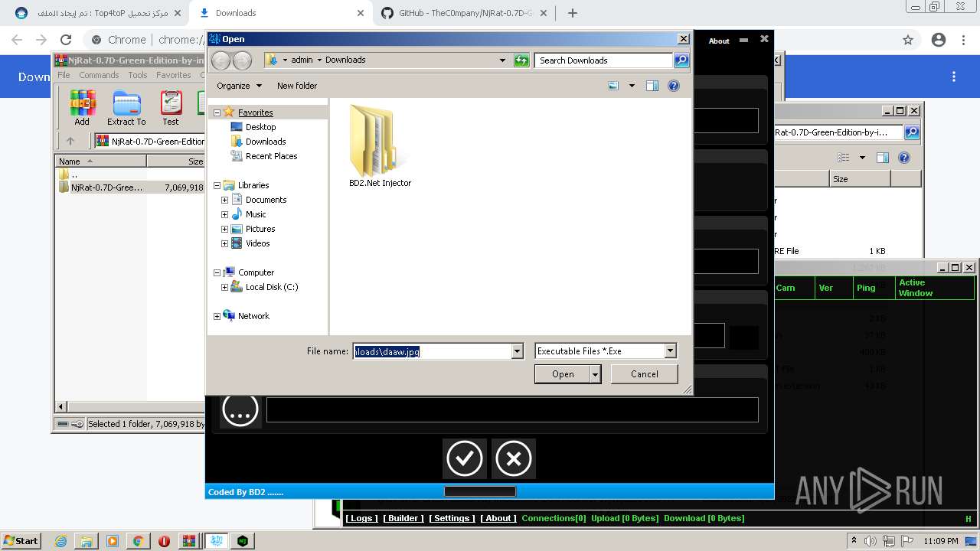Screen dimensions: 980x551
Task: Expand the Videos library node
Action: (x=224, y=243)
